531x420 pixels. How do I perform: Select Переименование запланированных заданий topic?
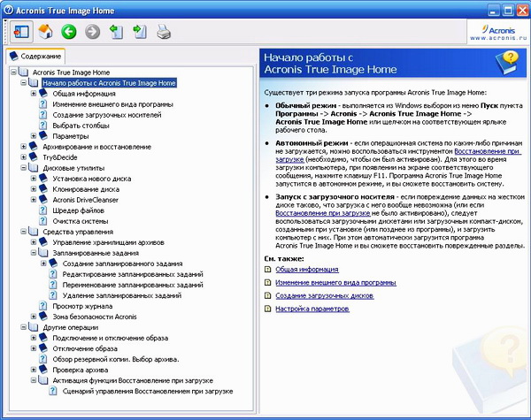(133, 285)
